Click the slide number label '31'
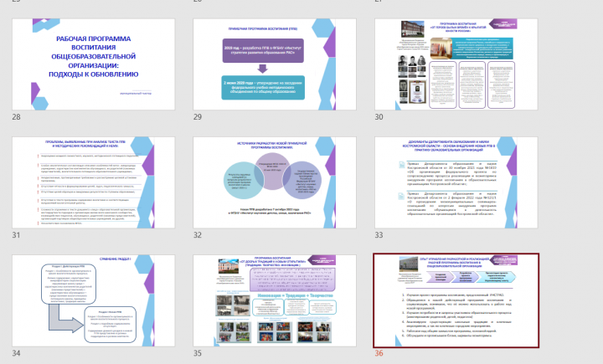The width and height of the screenshot is (603, 364). [x=16, y=235]
